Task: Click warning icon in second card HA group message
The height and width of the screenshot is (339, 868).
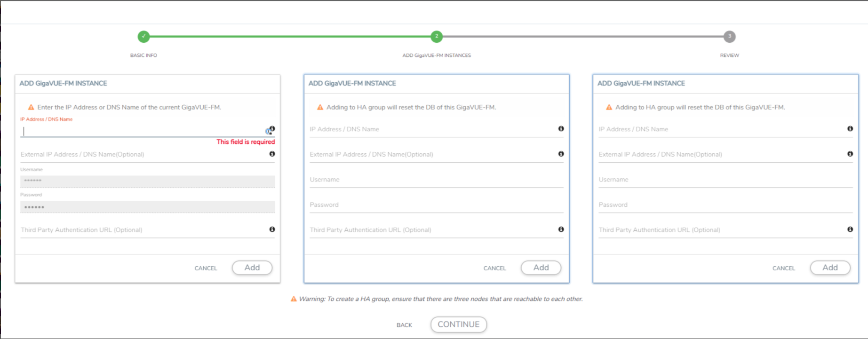Action: [x=320, y=107]
